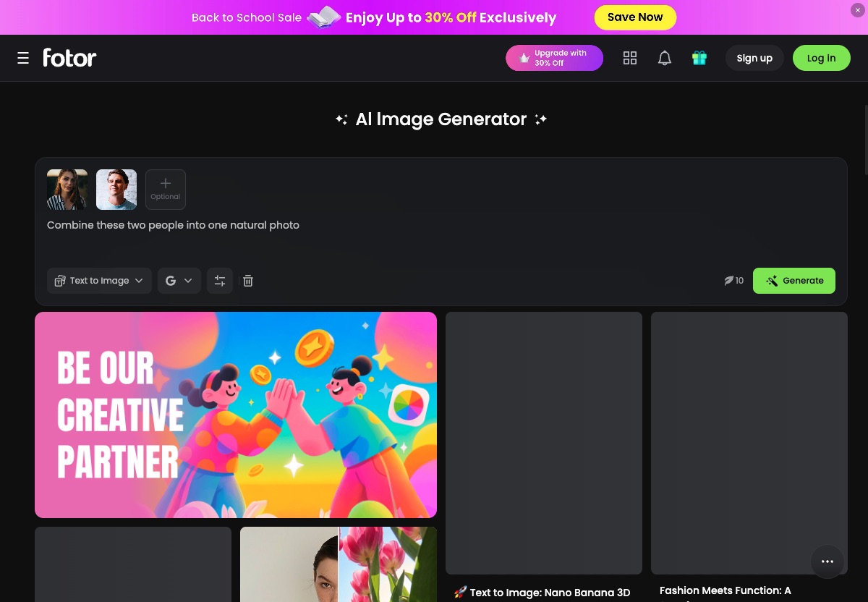This screenshot has height=602, width=868.
Task: Click Upgrade with 30% Off button
Action: [x=554, y=58]
